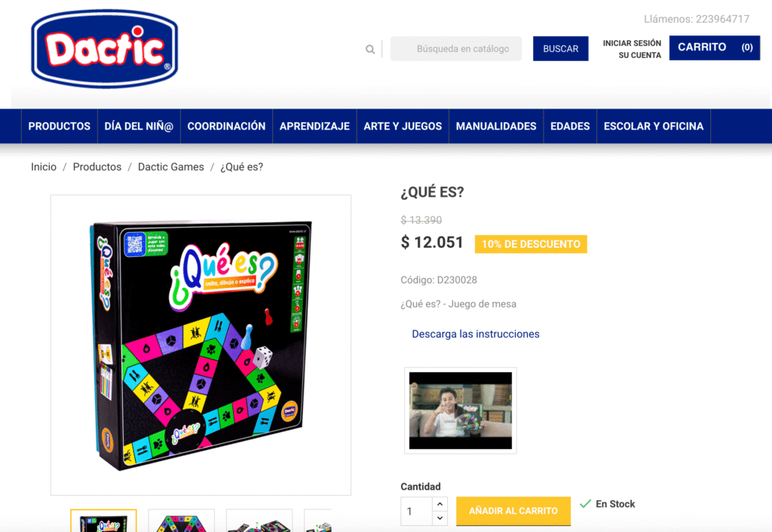This screenshot has height=532, width=772.
Task: Click INICIAR SESIÓN link
Action: [632, 43]
